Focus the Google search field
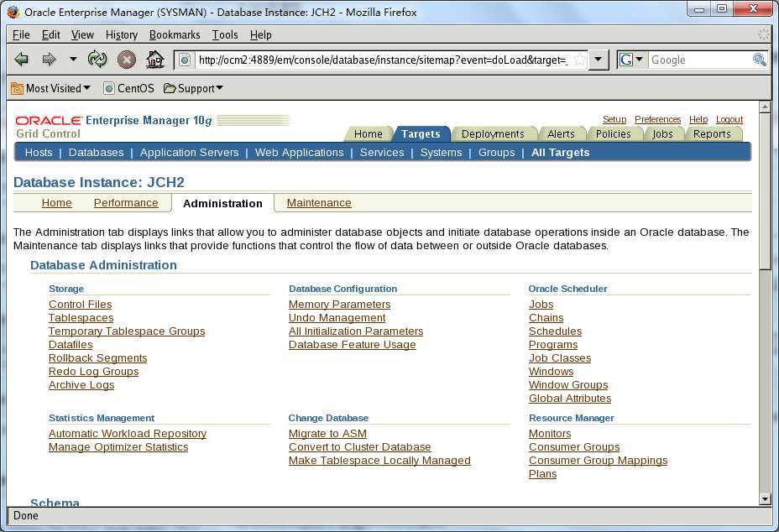 tap(700, 60)
